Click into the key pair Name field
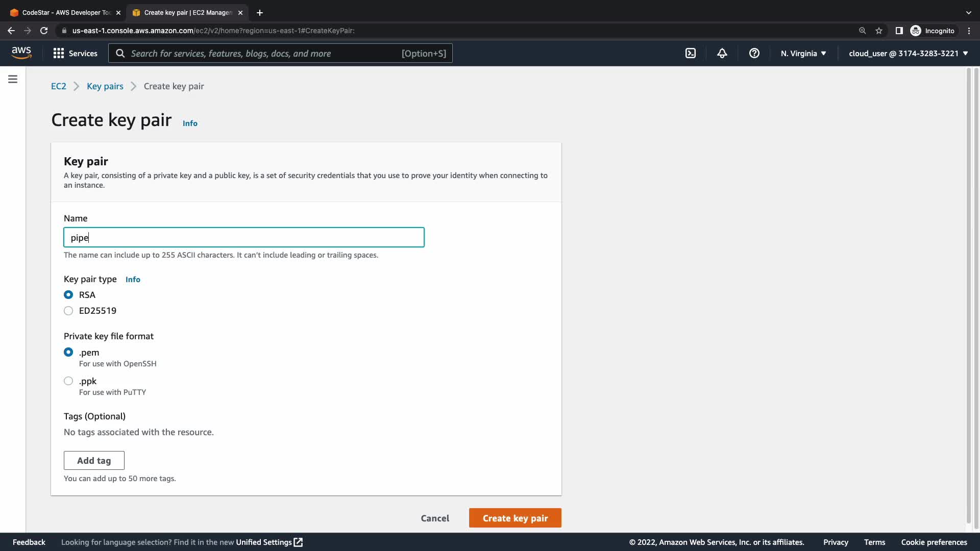Viewport: 980px width, 551px height. point(243,237)
